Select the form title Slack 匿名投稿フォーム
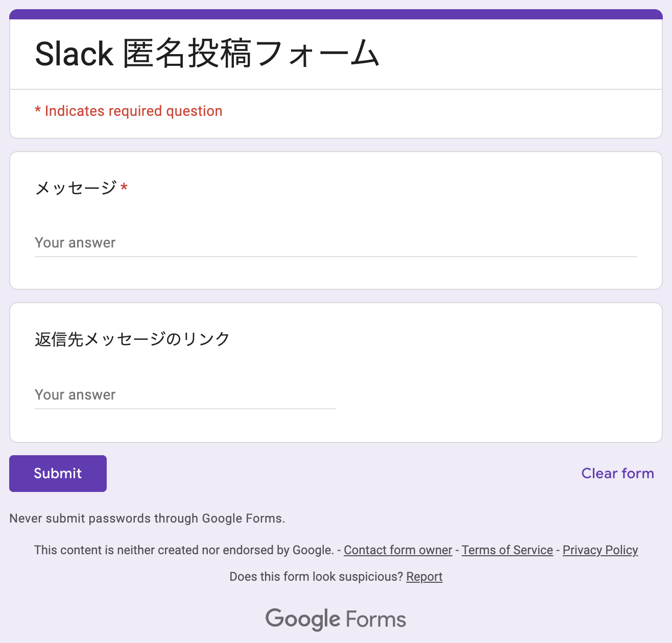Viewport: 672px width, 643px height. 206,52
